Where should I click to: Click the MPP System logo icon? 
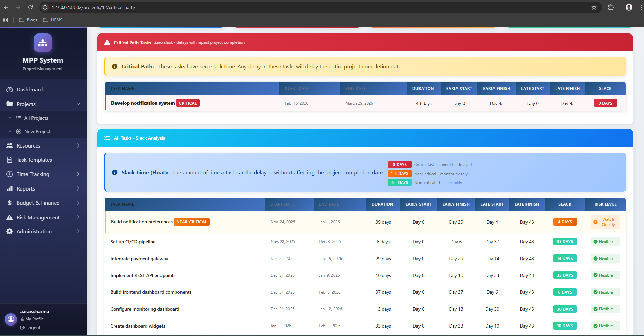43,43
